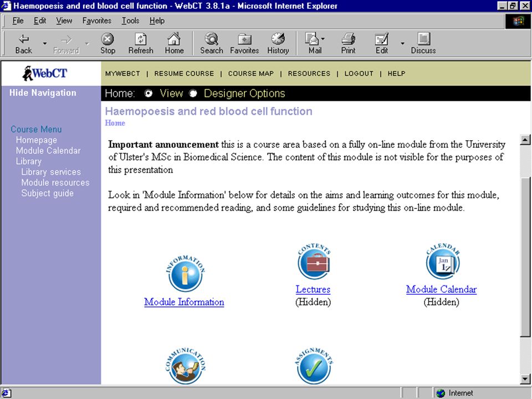Select Module resources in Course Menu

point(55,182)
